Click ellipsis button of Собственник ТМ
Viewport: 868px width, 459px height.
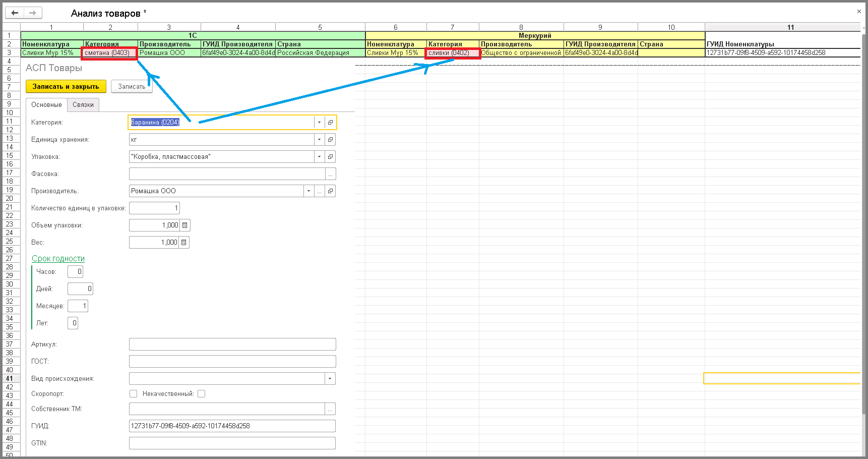coord(330,409)
